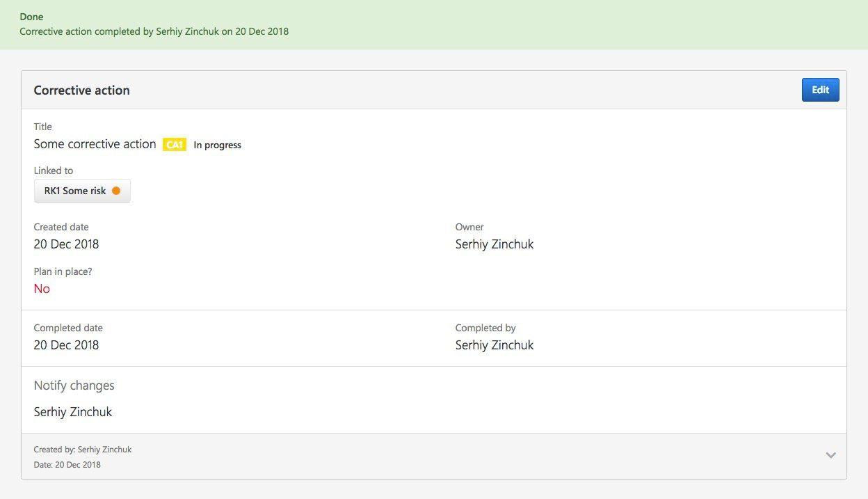The width and height of the screenshot is (868, 499).
Task: Select Serhiy Zinchuk under Notify changes
Action: pos(73,412)
